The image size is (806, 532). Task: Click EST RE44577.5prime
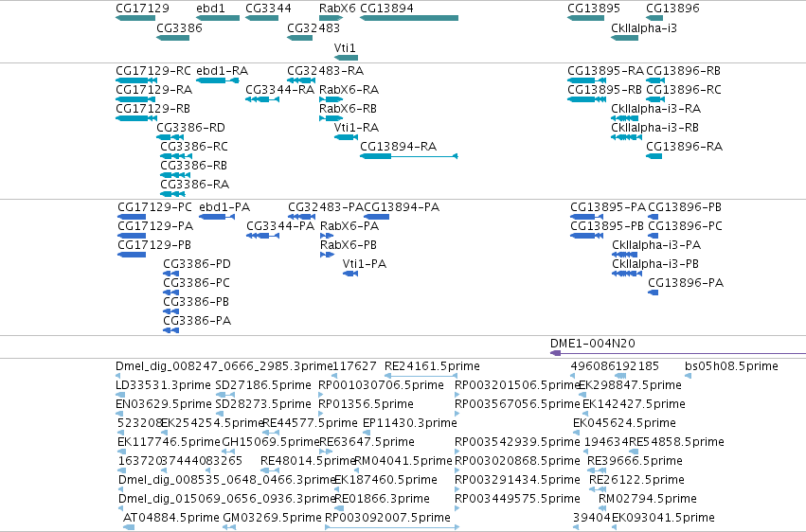[x=271, y=433]
